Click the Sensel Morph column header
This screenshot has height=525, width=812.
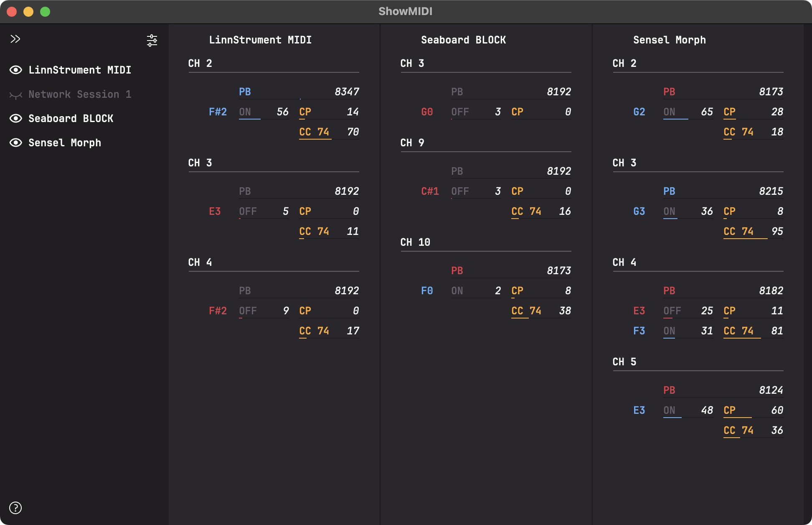(x=669, y=40)
